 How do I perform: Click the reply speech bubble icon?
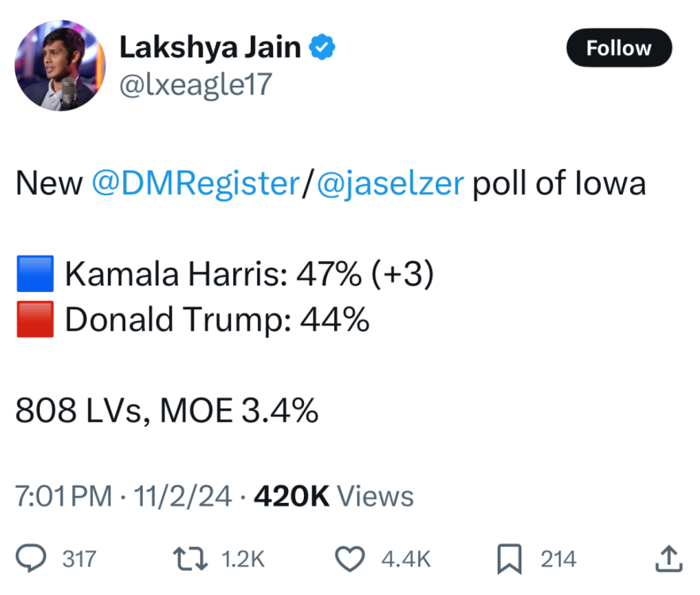(x=31, y=559)
